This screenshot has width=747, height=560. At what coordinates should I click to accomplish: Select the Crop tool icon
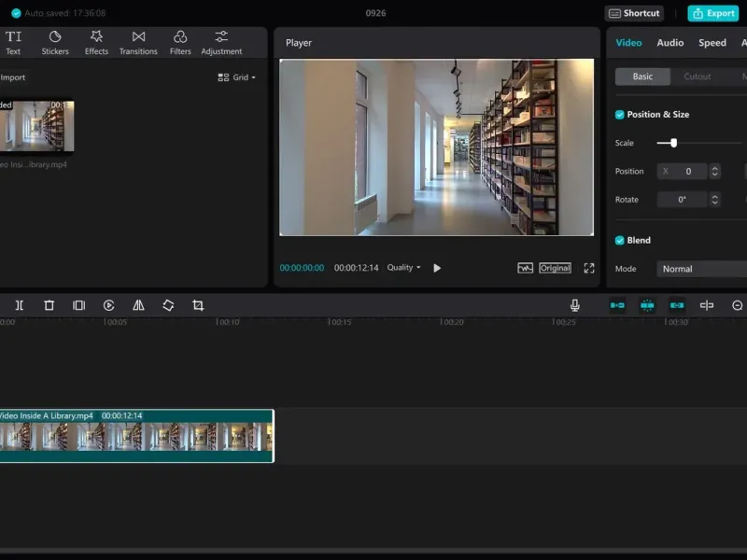198,305
